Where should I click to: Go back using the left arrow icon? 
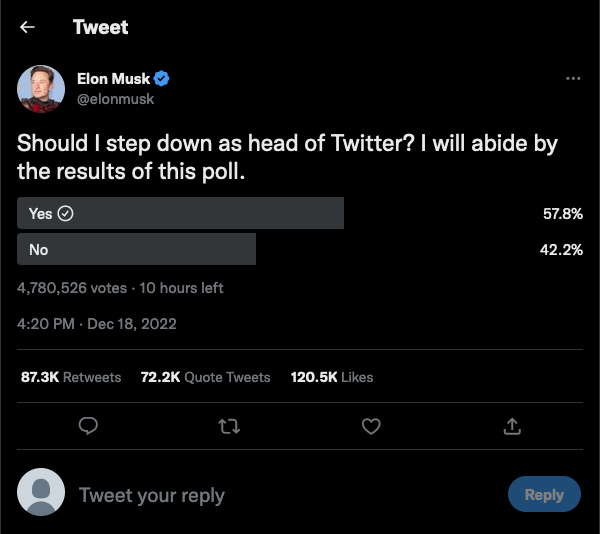27,27
